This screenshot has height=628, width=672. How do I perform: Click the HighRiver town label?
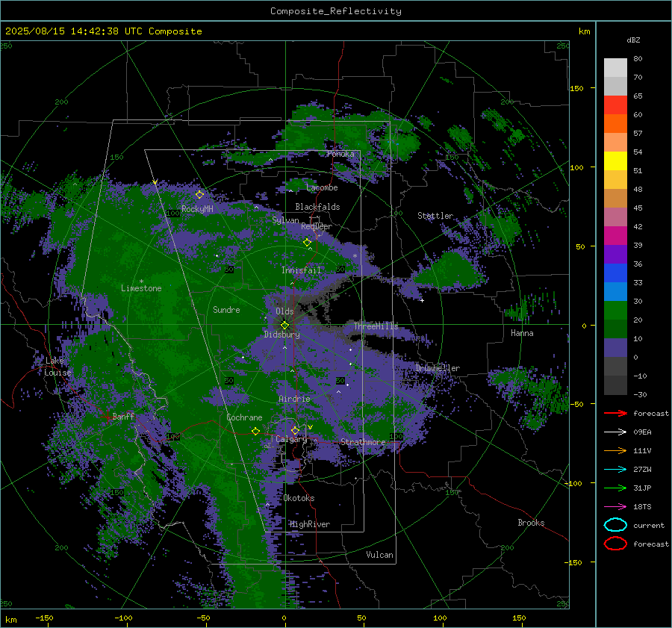pos(310,524)
